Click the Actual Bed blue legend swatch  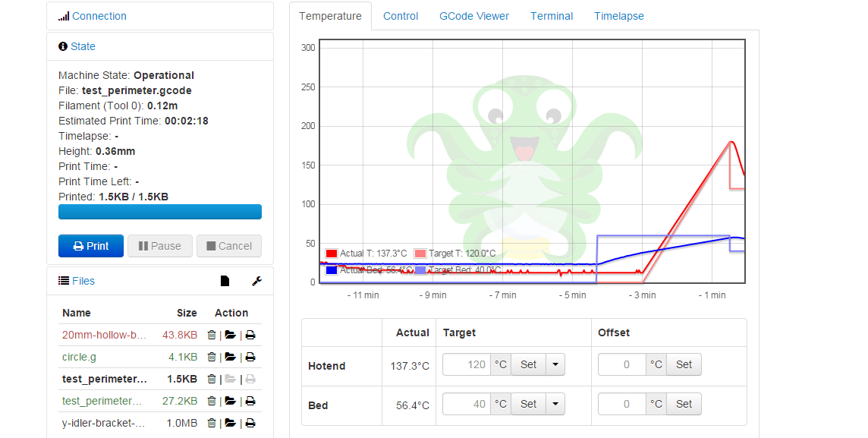coord(332,270)
